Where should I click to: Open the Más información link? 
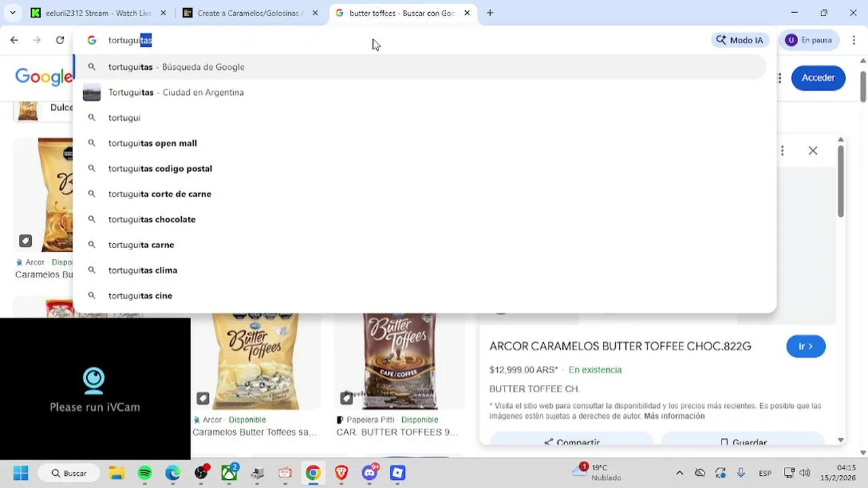(x=674, y=416)
